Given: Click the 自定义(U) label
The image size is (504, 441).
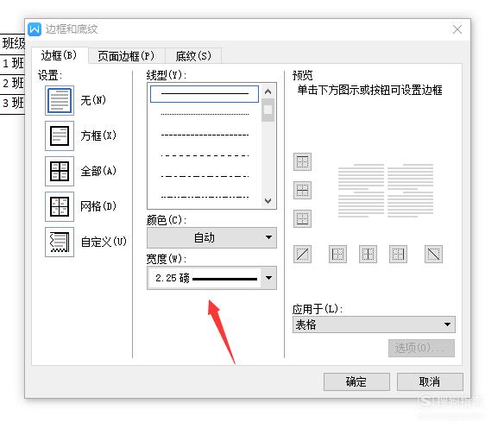Looking at the screenshot, I should point(104,242).
